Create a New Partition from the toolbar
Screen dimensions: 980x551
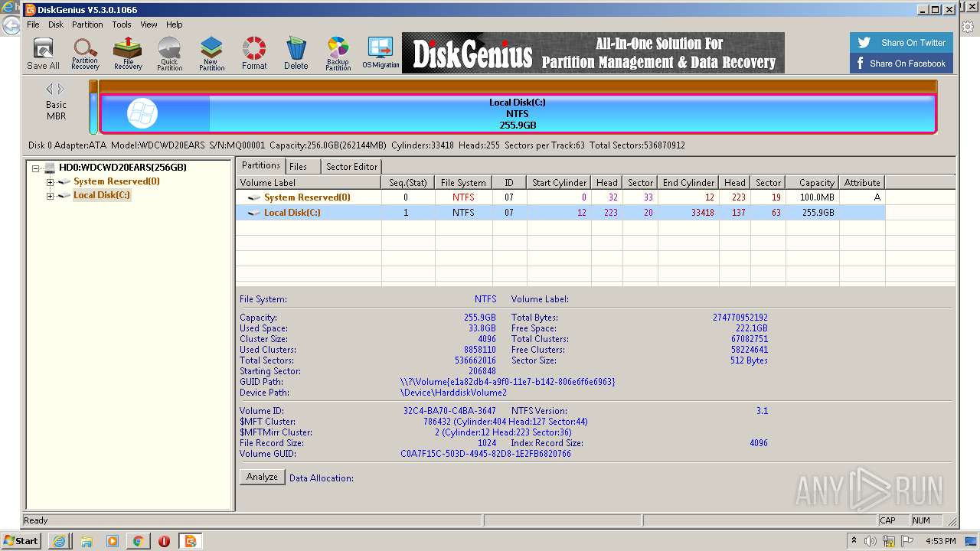click(x=211, y=54)
